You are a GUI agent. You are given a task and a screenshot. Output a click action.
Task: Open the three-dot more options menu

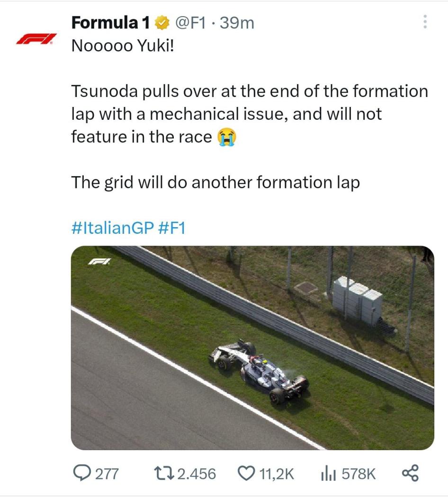click(425, 22)
